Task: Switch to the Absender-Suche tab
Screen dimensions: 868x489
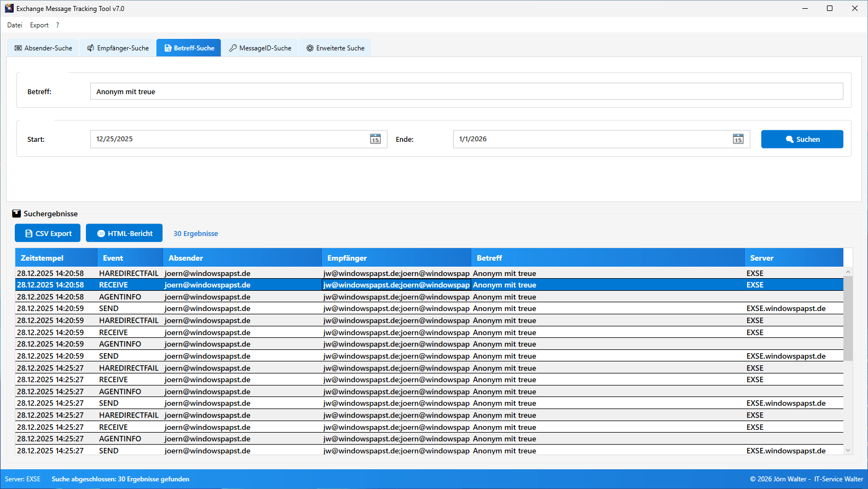Action: point(43,48)
